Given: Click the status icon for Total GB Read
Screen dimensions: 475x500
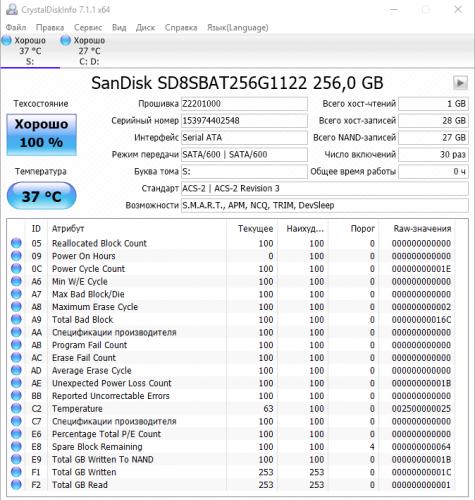Looking at the screenshot, I should (16, 484).
